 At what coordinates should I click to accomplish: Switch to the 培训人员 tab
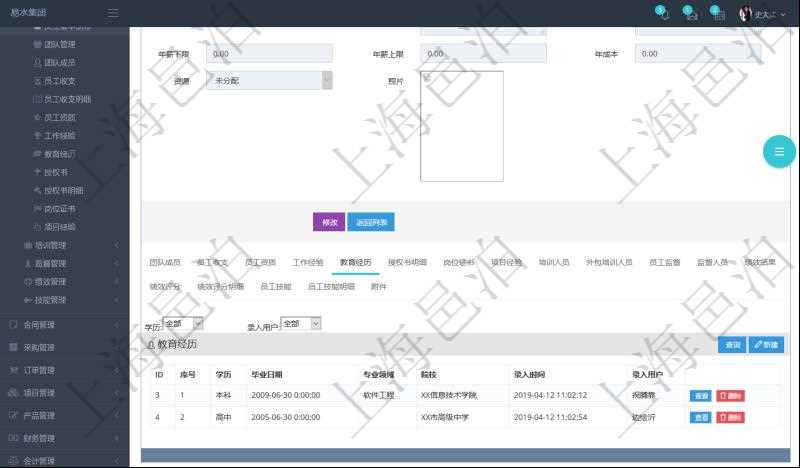coord(554,262)
